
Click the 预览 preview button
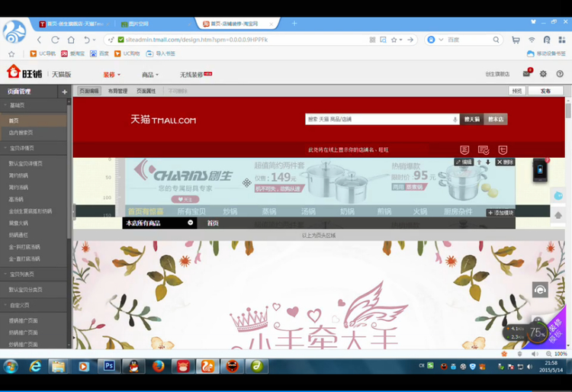tap(517, 91)
